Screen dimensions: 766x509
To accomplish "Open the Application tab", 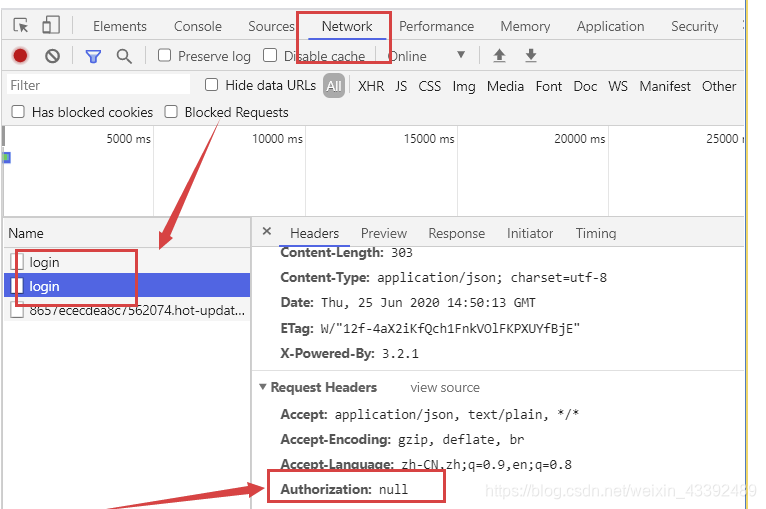I will pyautogui.click(x=611, y=26).
